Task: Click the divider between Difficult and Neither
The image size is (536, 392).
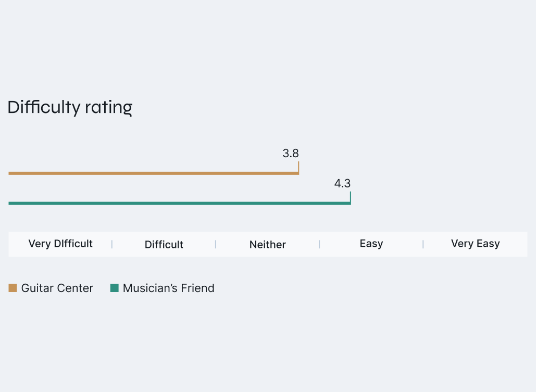Action: [216, 244]
